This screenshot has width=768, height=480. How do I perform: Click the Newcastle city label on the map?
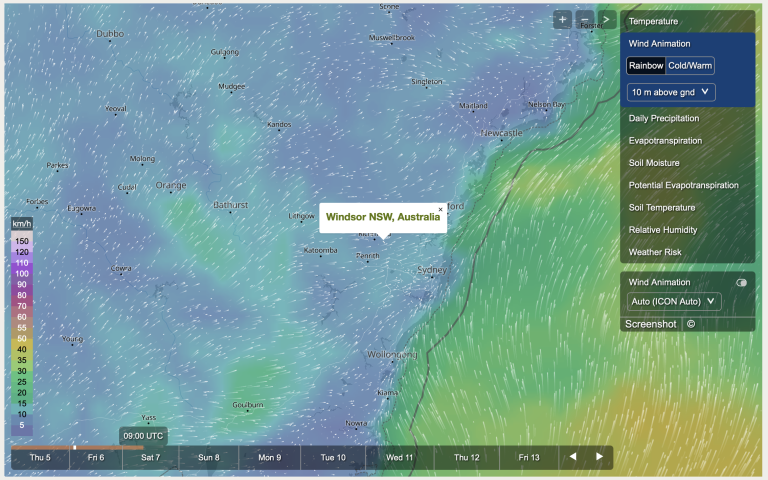click(502, 133)
